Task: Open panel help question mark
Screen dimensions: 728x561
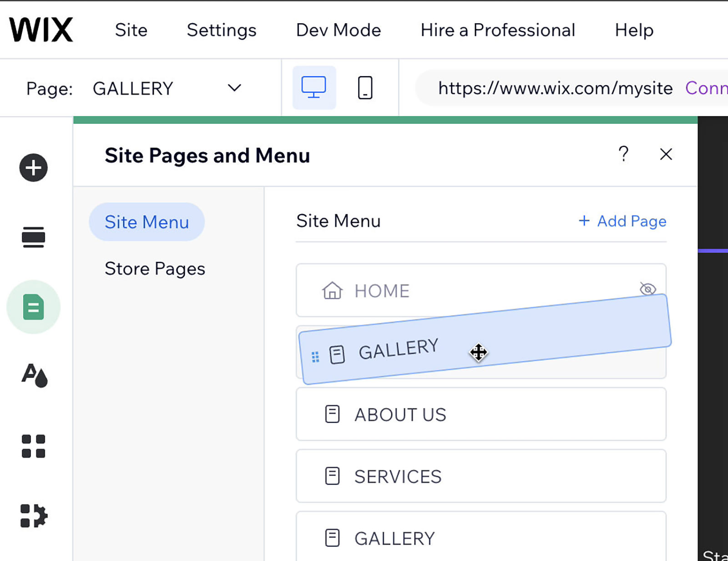Action: click(x=624, y=154)
